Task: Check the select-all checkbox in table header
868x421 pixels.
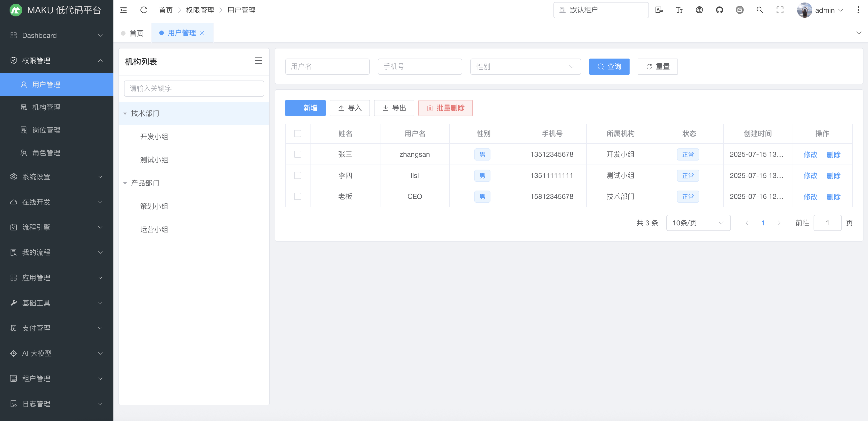Action: coord(298,134)
